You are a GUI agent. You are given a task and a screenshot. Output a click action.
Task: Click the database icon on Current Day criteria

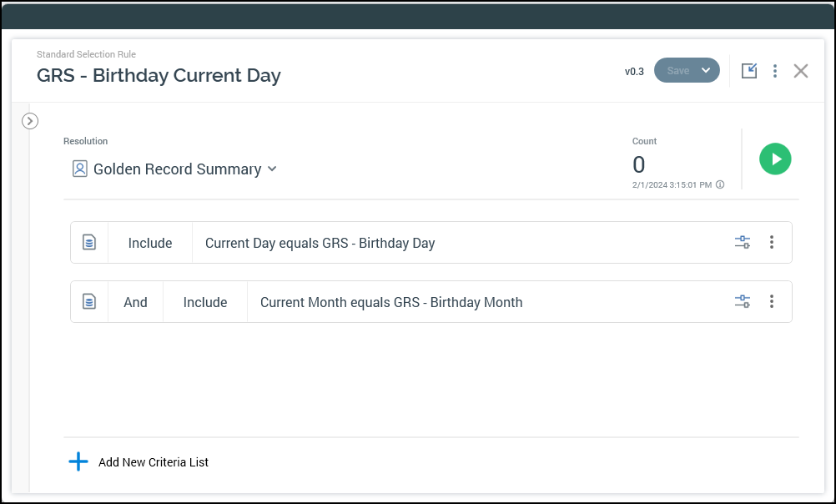pos(89,243)
